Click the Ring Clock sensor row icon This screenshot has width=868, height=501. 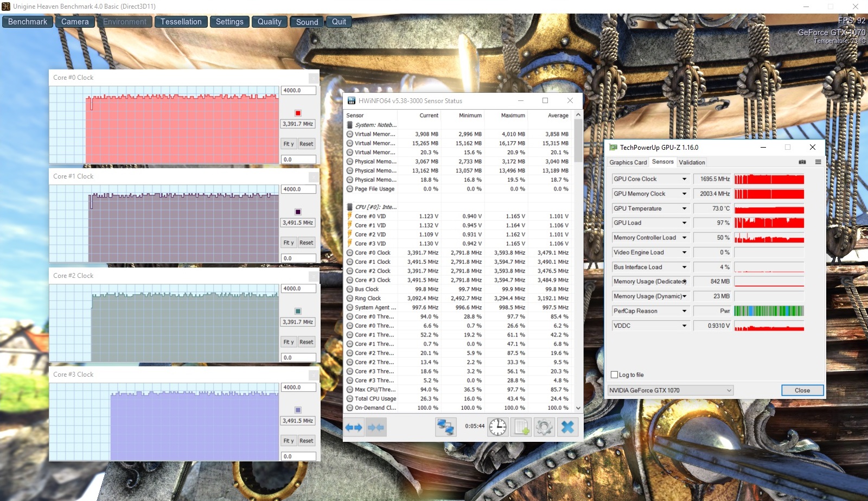[349, 298]
